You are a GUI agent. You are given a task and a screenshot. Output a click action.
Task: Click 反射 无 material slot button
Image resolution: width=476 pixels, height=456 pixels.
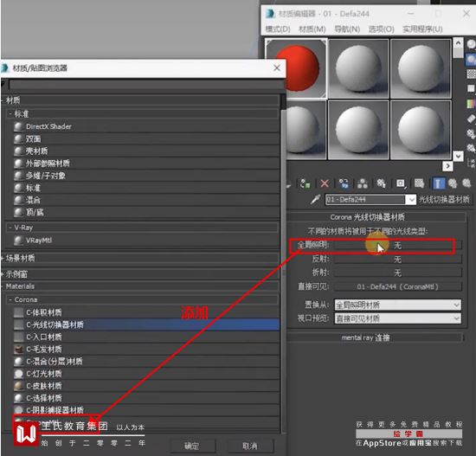[x=398, y=260]
